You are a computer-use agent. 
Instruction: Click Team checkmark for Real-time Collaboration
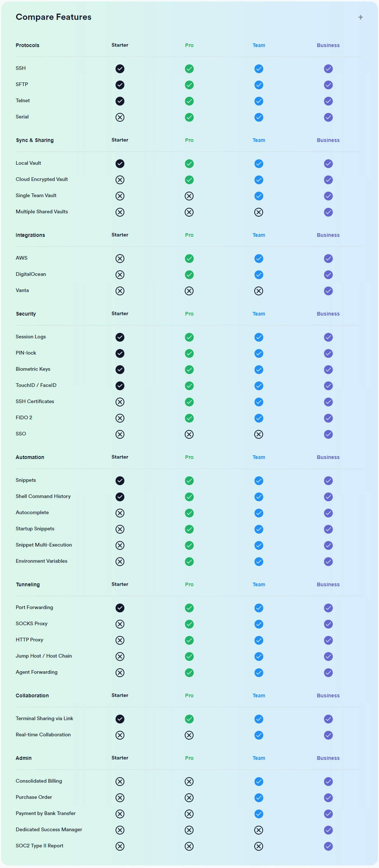click(x=259, y=735)
